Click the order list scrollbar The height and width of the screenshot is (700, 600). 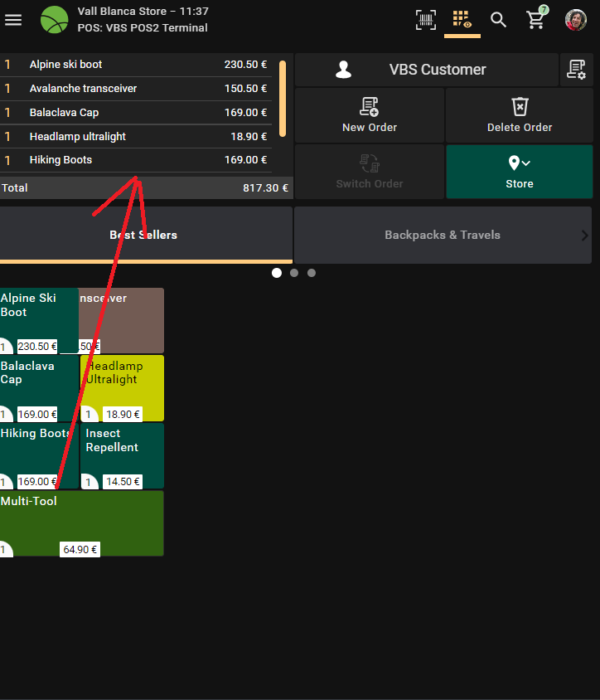pos(283,98)
